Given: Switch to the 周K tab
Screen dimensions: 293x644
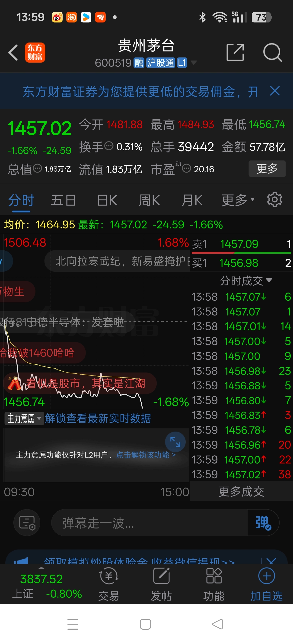Looking at the screenshot, I should coord(149,201).
